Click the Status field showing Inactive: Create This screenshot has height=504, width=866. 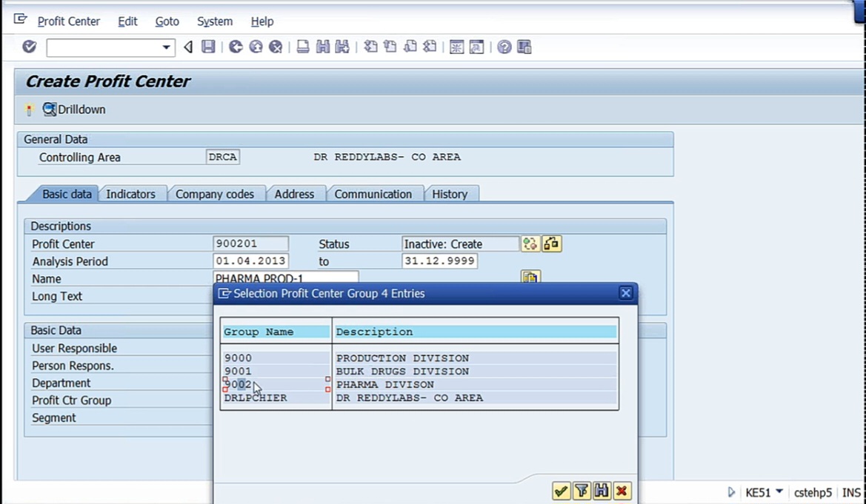point(461,244)
